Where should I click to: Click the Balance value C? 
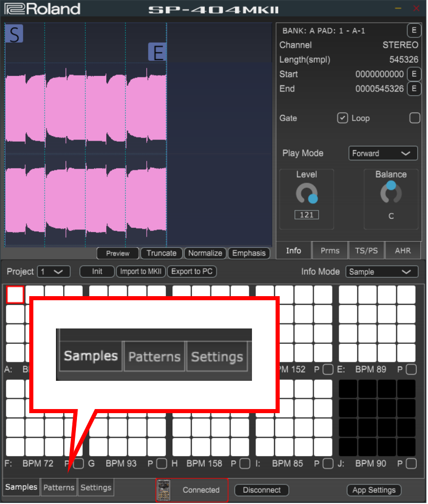[392, 216]
